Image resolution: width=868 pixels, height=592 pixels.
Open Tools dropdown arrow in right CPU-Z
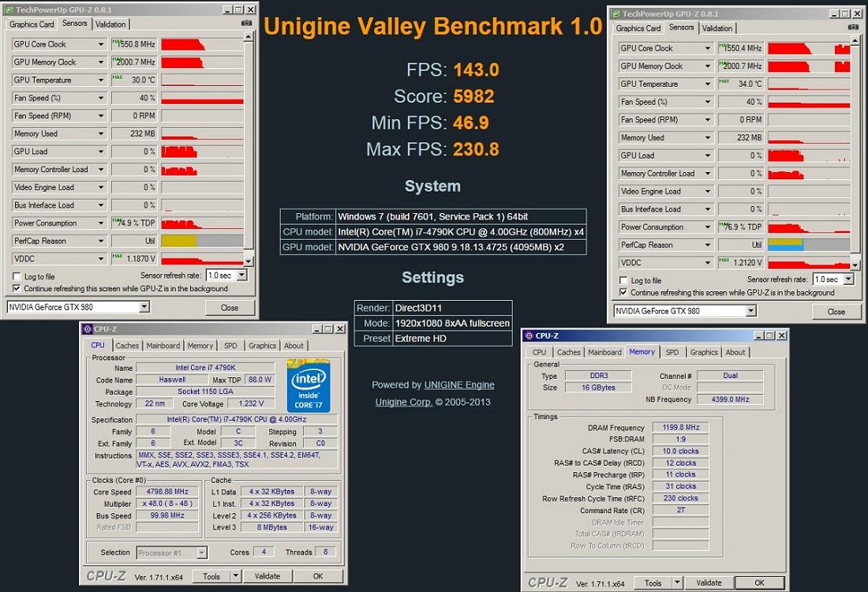click(x=677, y=583)
